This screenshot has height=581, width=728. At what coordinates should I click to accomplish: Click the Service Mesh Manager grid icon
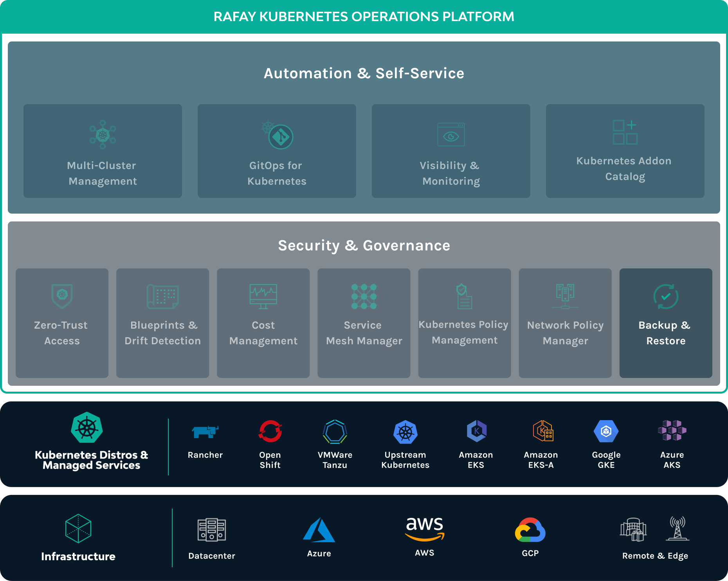coord(364,297)
